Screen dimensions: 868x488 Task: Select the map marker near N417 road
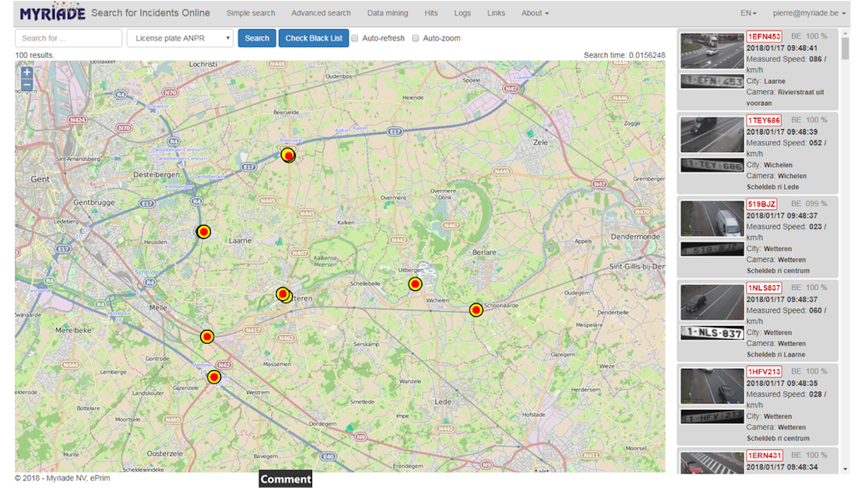click(x=207, y=336)
